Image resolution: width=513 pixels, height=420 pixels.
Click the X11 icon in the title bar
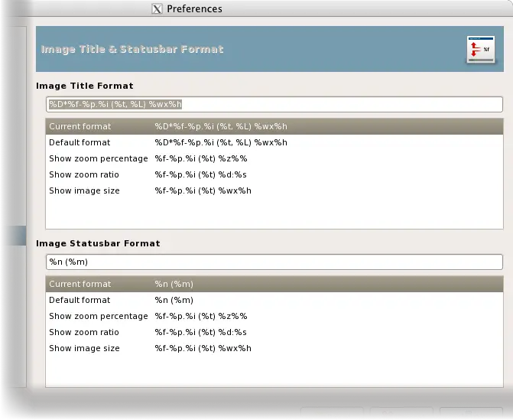pos(157,9)
